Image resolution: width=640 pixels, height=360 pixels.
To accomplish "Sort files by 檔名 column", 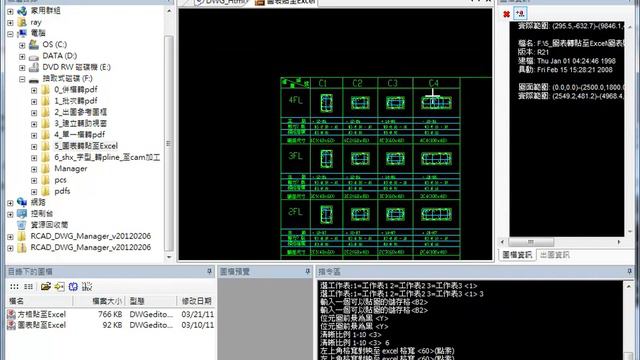I will 40,301.
